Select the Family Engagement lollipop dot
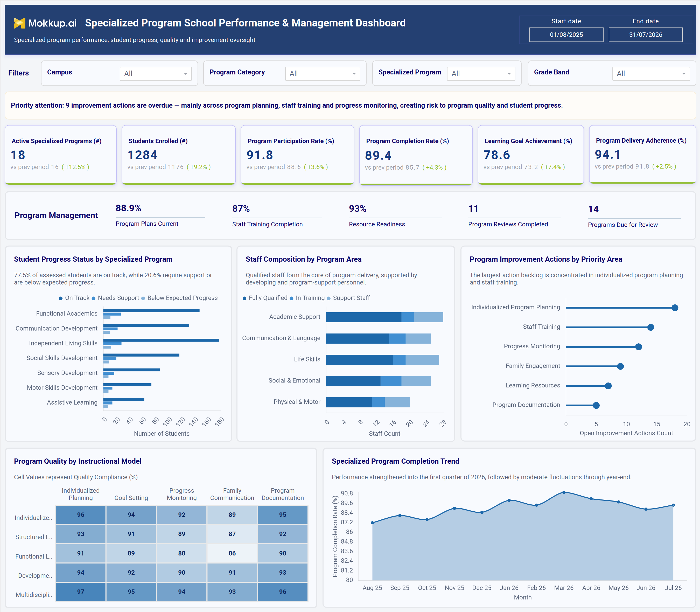This screenshot has width=700, height=612. click(x=620, y=366)
